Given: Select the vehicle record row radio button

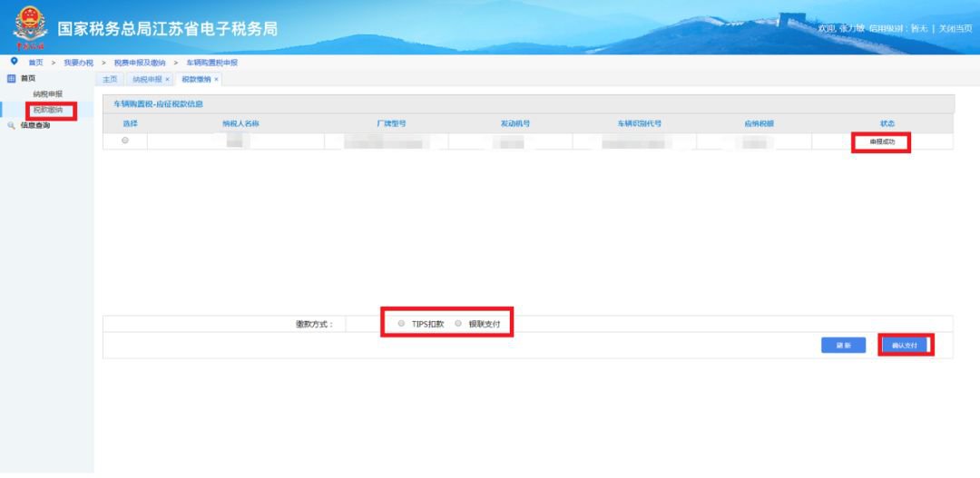Looking at the screenshot, I should pyautogui.click(x=125, y=141).
